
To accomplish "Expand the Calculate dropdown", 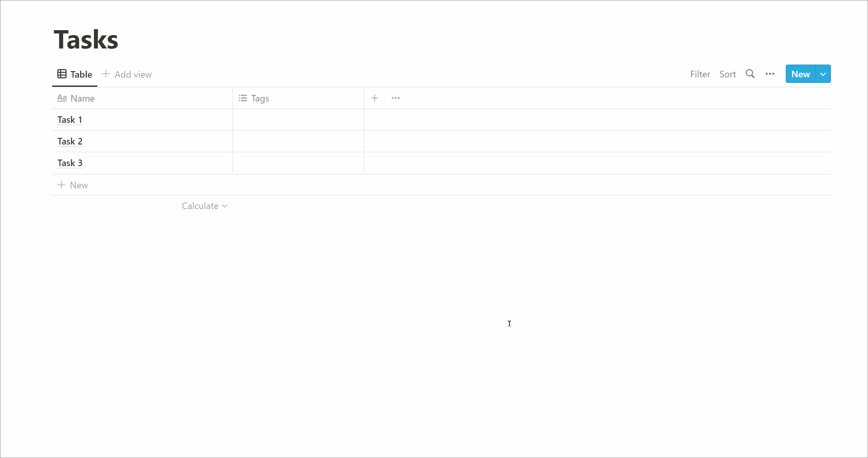I will point(204,205).
